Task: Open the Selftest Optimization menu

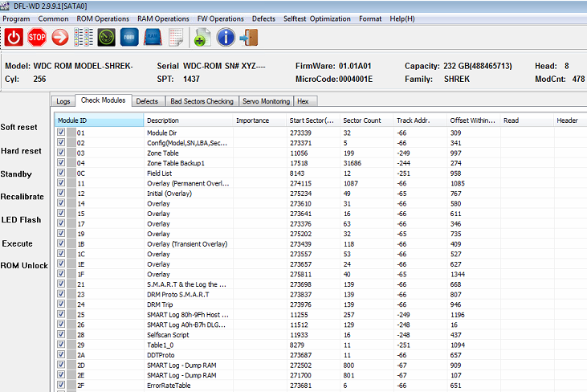Action: click(x=317, y=18)
